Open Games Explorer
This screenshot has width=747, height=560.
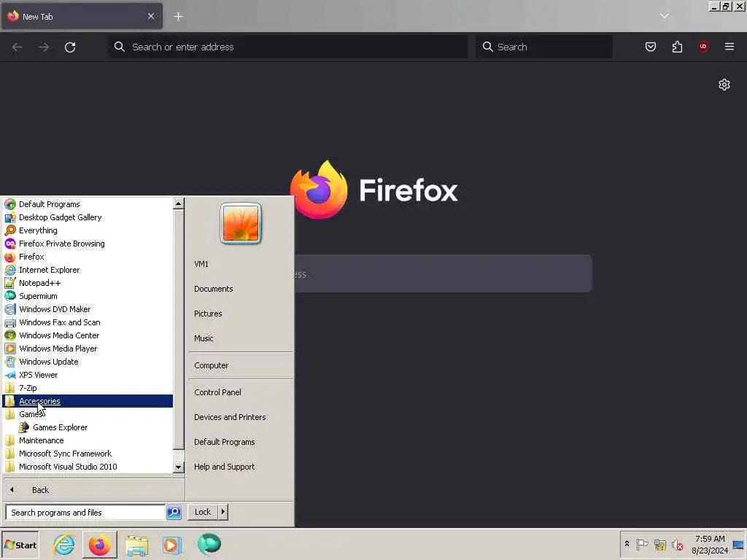tap(88, 427)
